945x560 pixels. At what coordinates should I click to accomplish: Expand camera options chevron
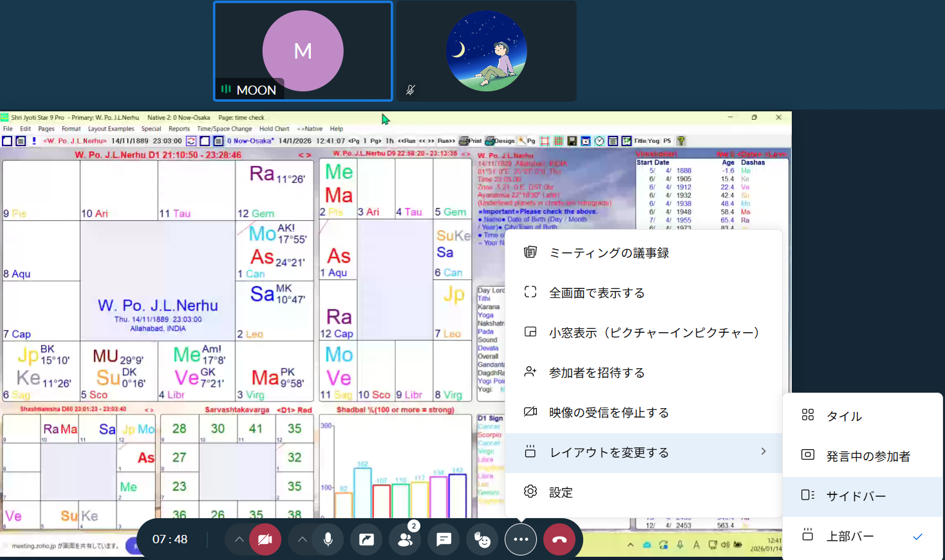coord(239,539)
